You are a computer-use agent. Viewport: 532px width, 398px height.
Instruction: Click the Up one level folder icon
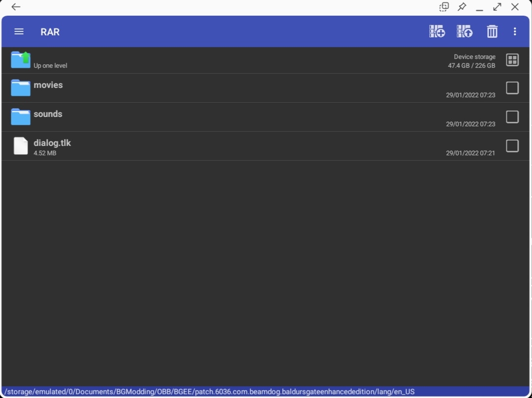[x=21, y=59]
